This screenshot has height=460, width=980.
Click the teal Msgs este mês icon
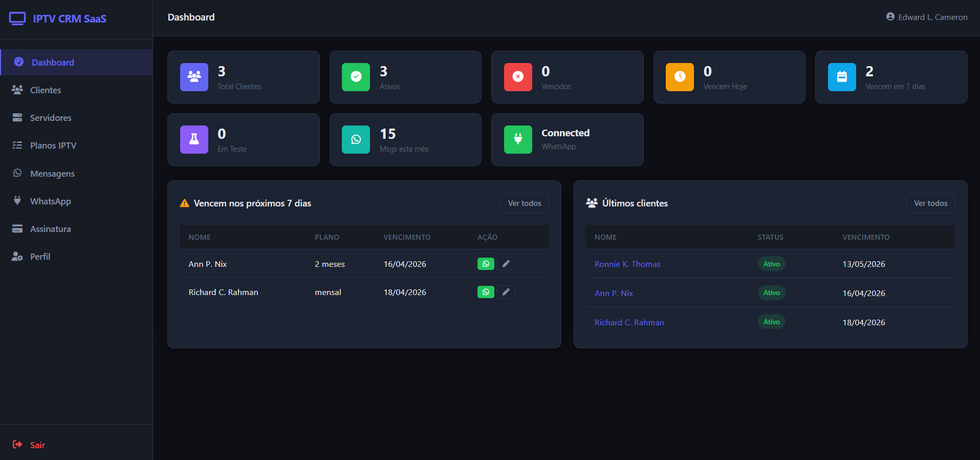(x=356, y=139)
